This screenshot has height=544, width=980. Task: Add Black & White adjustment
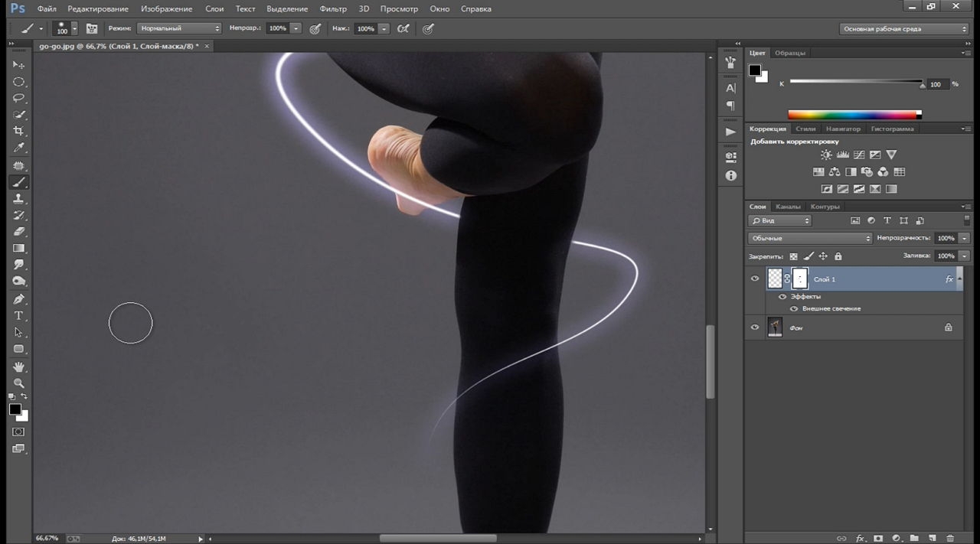pos(851,172)
